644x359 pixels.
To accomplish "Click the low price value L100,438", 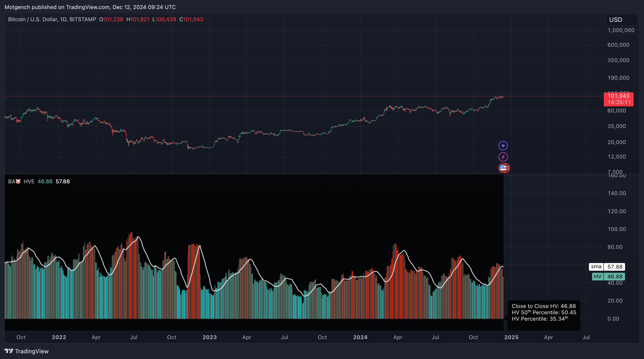I will pyautogui.click(x=164, y=19).
